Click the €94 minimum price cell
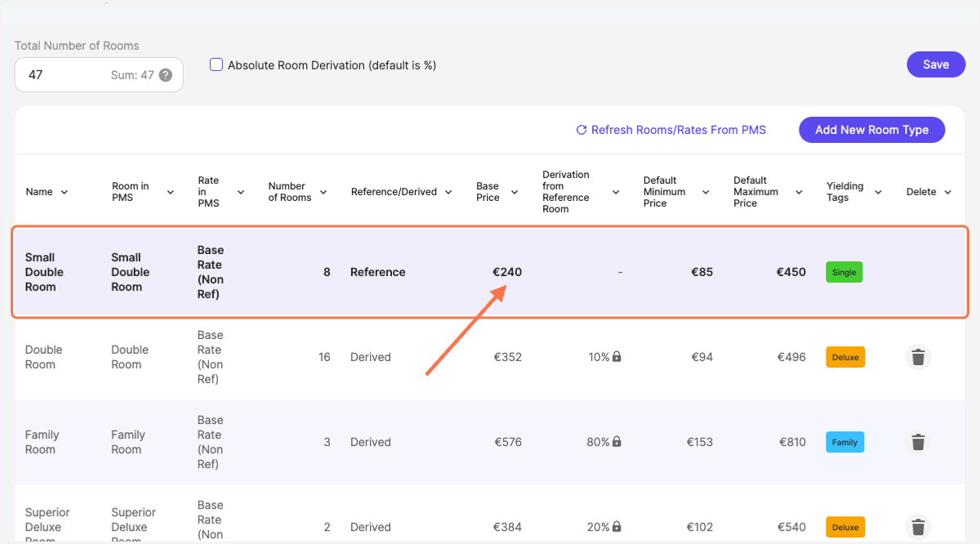The image size is (980, 544). pyautogui.click(x=702, y=357)
